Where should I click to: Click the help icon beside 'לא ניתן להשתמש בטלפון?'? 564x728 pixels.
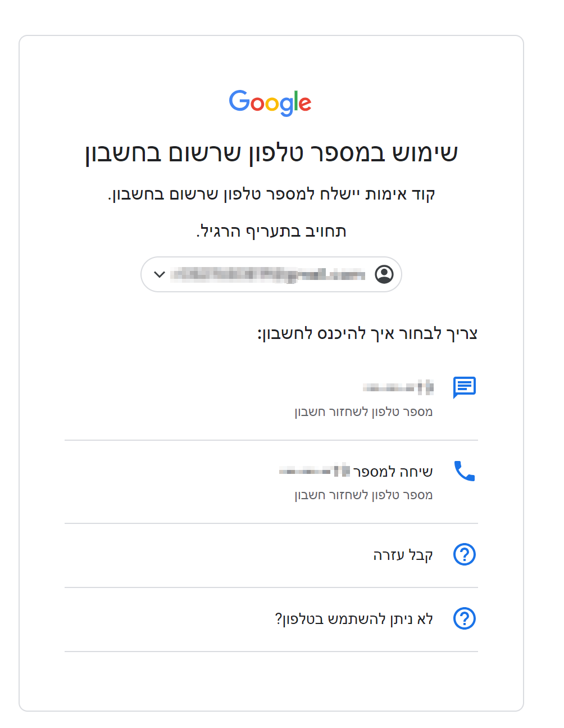[x=465, y=618]
